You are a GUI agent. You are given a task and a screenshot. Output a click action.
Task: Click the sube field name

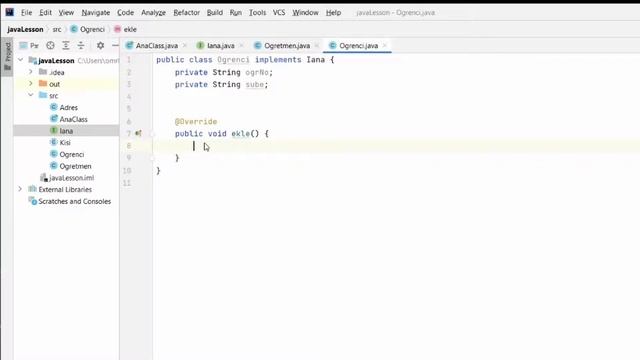255,84
